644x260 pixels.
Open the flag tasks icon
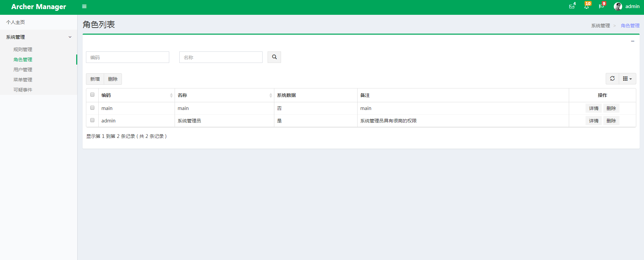pos(601,6)
